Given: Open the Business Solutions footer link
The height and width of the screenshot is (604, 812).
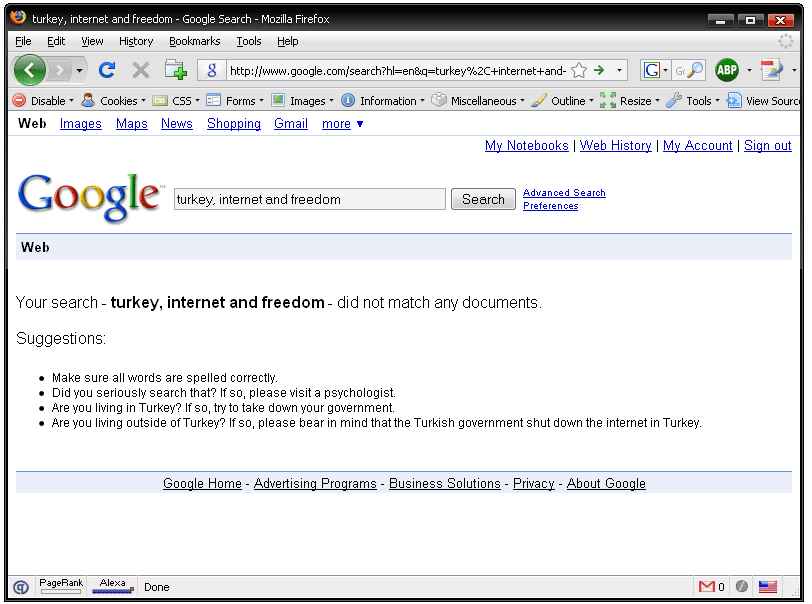Looking at the screenshot, I should tap(445, 483).
